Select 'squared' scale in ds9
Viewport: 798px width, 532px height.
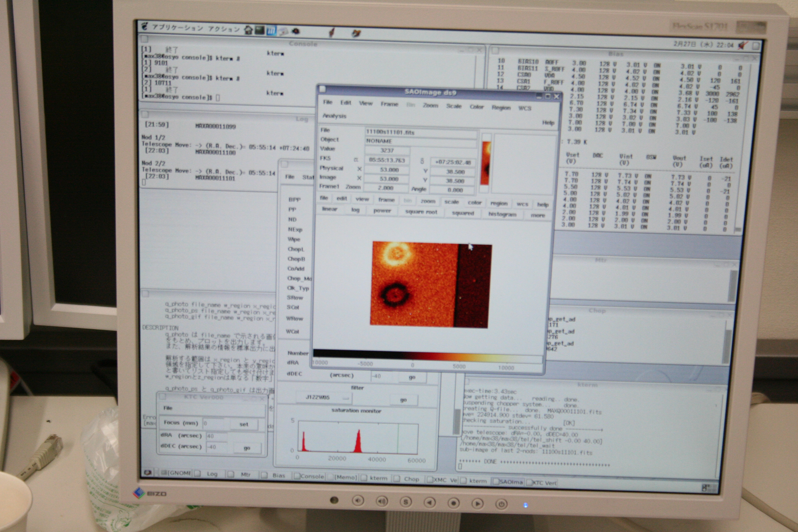pyautogui.click(x=463, y=213)
